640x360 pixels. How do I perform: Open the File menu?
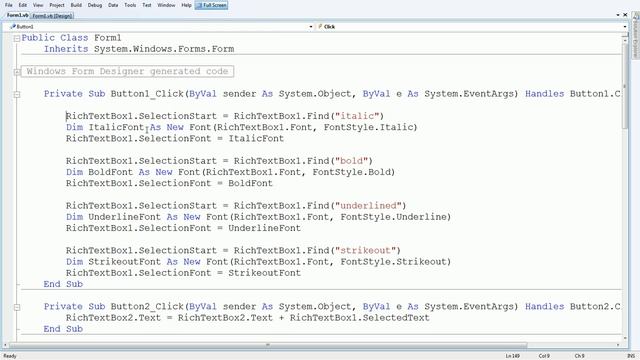point(9,5)
